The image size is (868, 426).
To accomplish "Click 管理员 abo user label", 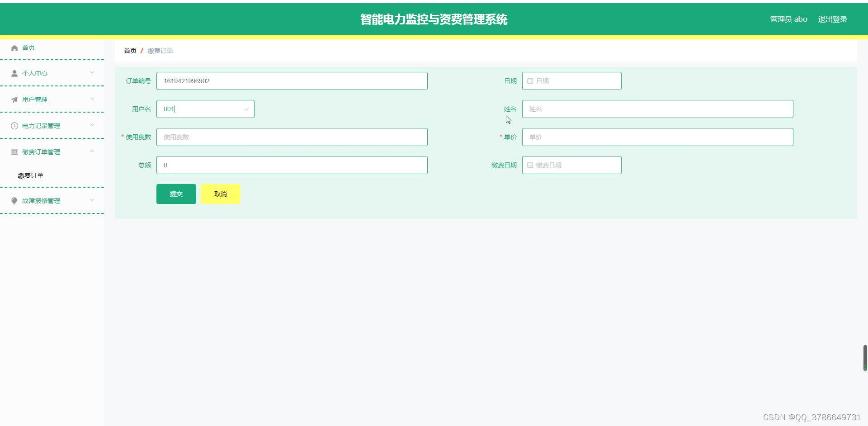I will coord(788,19).
